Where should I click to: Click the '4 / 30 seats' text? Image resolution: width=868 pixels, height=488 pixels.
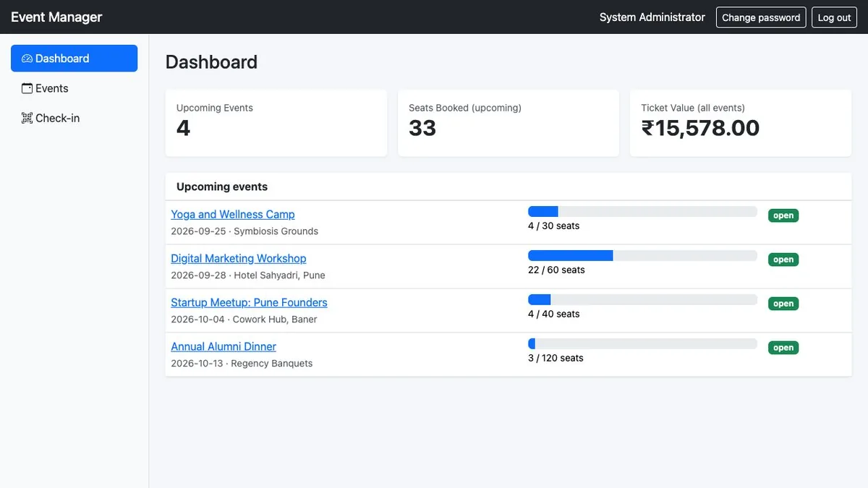pos(554,226)
